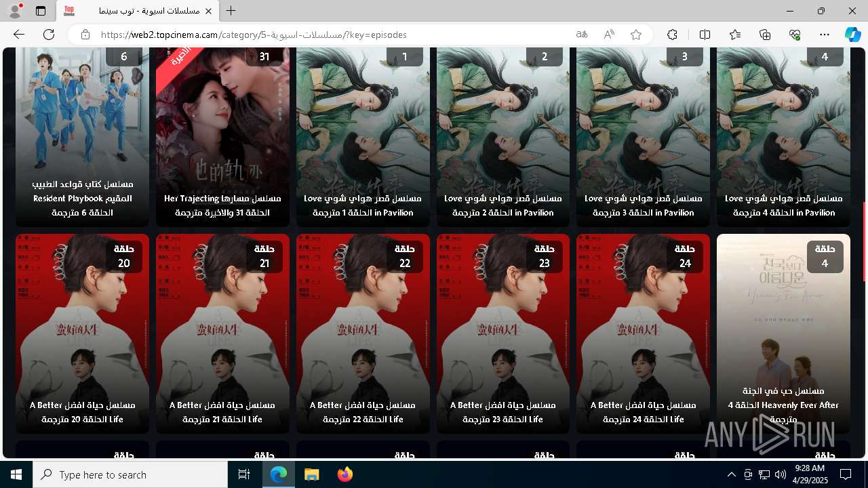Open the Windows Start menu
Viewport: 868px width, 488px height.
[x=16, y=474]
